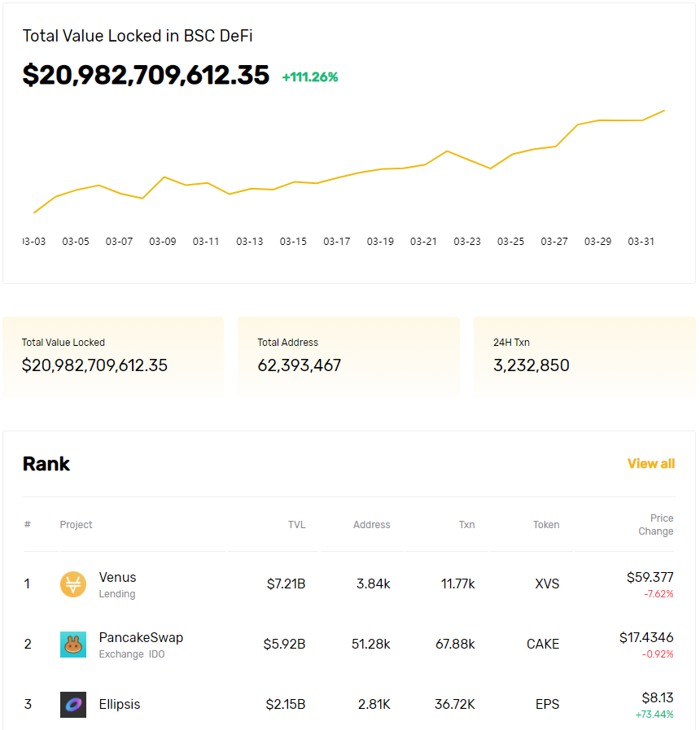This screenshot has width=700, height=730.
Task: Click the CAKE token symbol
Action: [543, 645]
